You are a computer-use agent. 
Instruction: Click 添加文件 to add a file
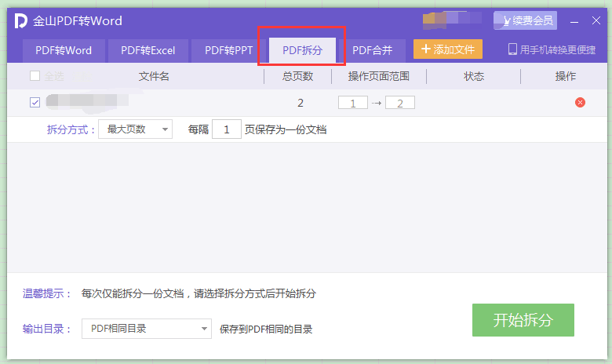click(448, 49)
